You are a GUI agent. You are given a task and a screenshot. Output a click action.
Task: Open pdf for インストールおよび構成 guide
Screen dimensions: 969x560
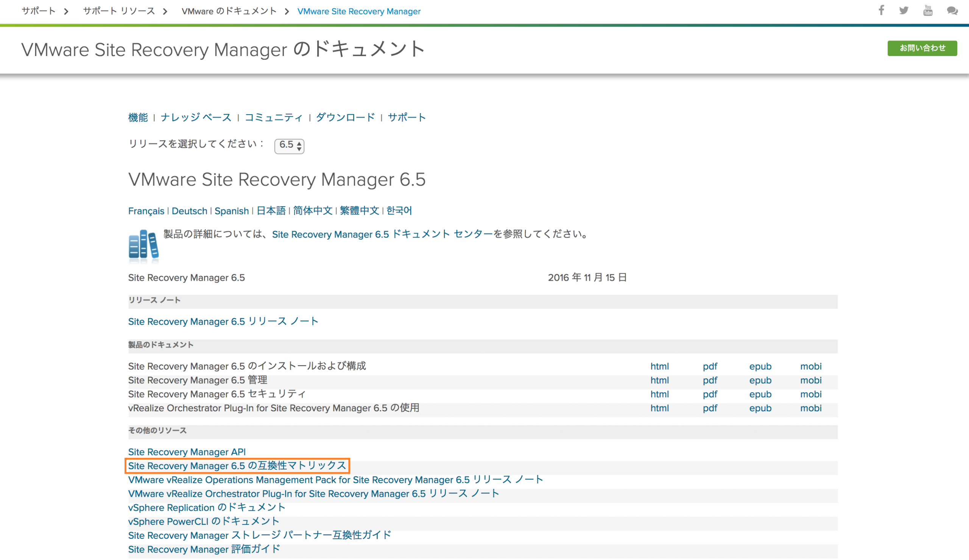tap(710, 366)
